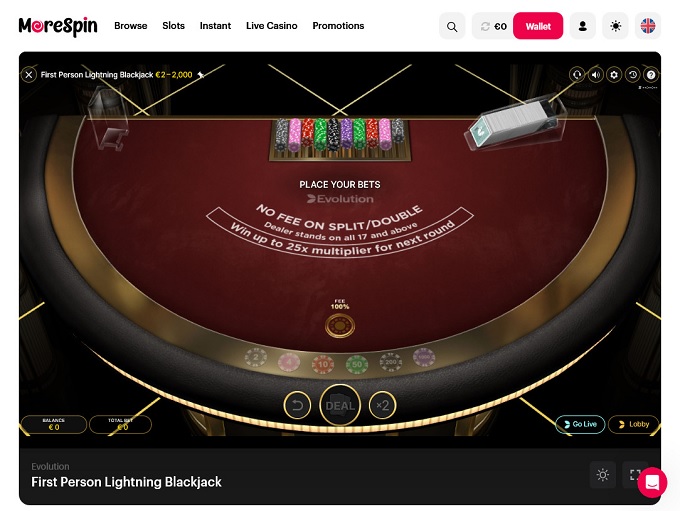Select the red 10 chip

coord(323,364)
